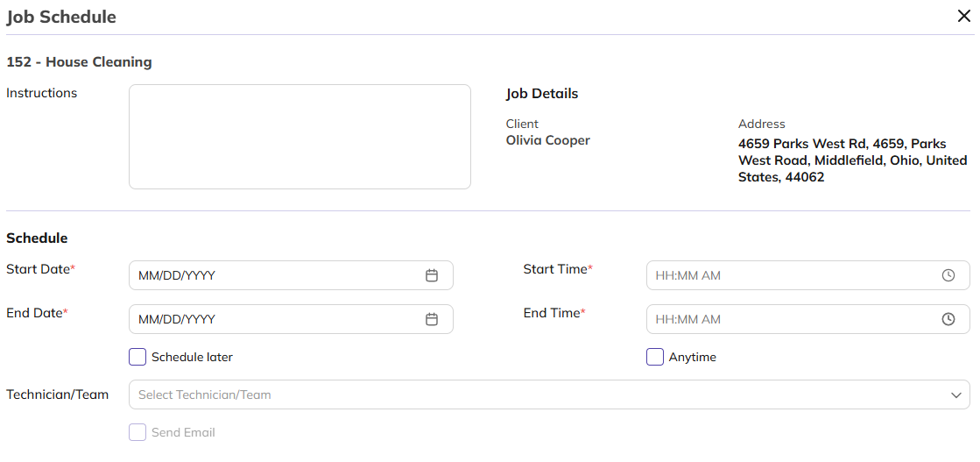The width and height of the screenshot is (980, 462).
Task: Click into the End Date MM/DD/YYYY field
Action: click(271, 319)
